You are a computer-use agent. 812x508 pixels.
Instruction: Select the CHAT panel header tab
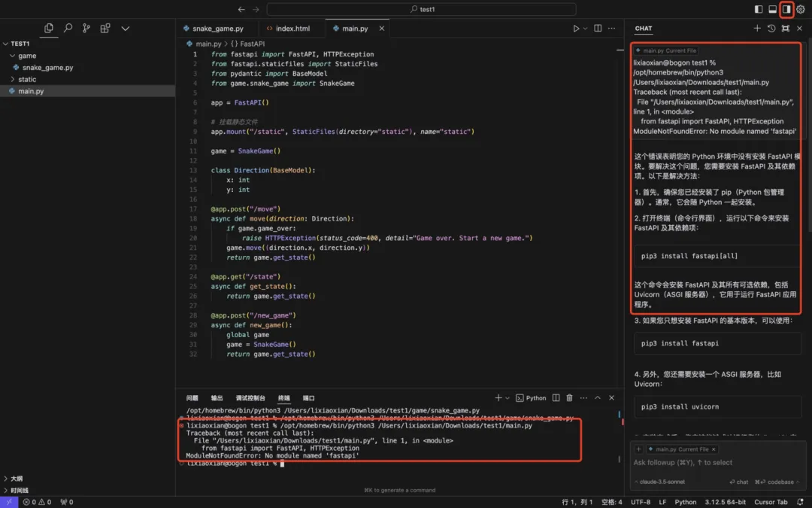click(644, 29)
